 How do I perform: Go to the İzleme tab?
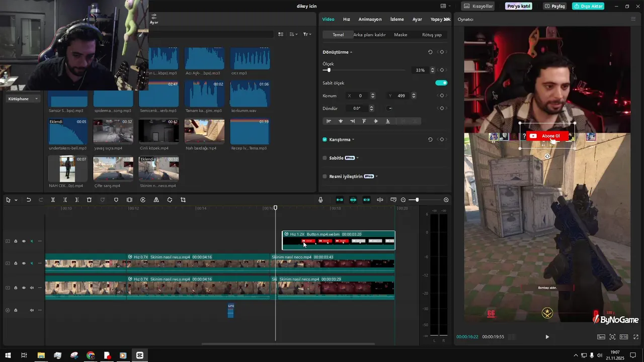point(397,19)
